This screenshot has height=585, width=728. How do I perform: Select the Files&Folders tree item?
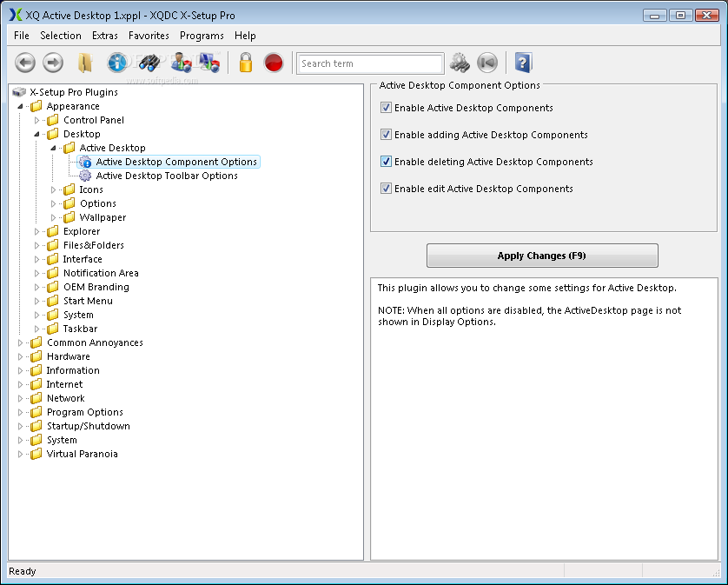[x=93, y=245]
